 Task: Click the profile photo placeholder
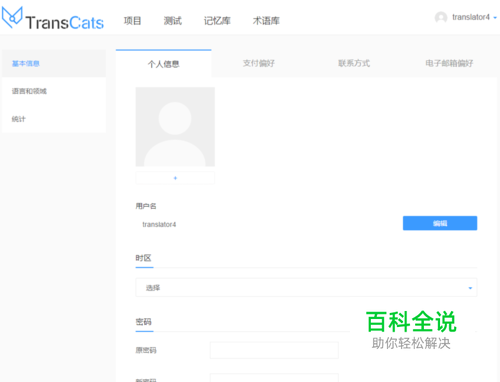(175, 127)
